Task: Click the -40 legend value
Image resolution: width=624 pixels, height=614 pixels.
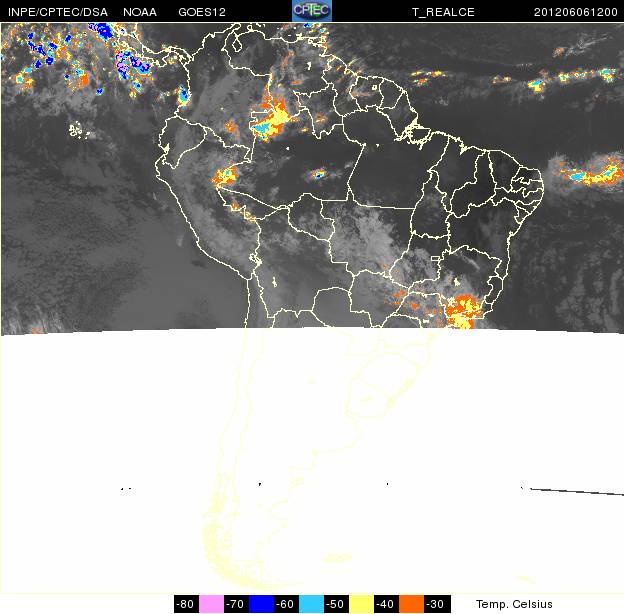Action: [x=385, y=604]
